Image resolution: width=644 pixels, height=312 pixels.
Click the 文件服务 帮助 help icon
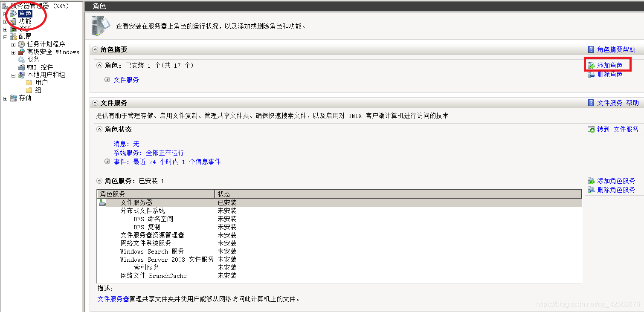591,103
